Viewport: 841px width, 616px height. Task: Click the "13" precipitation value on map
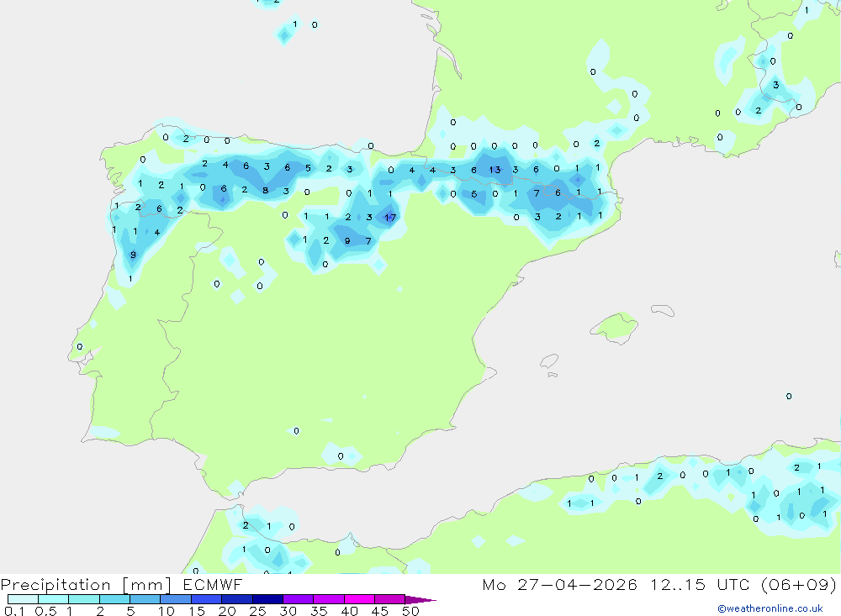(495, 170)
